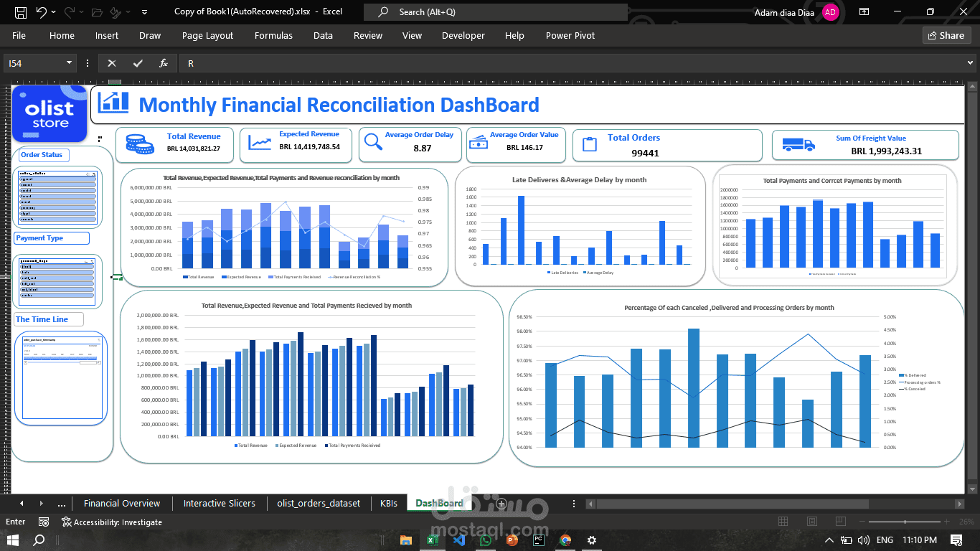Open the Review ribbon tab
This screenshot has height=551, width=980.
[x=368, y=35]
